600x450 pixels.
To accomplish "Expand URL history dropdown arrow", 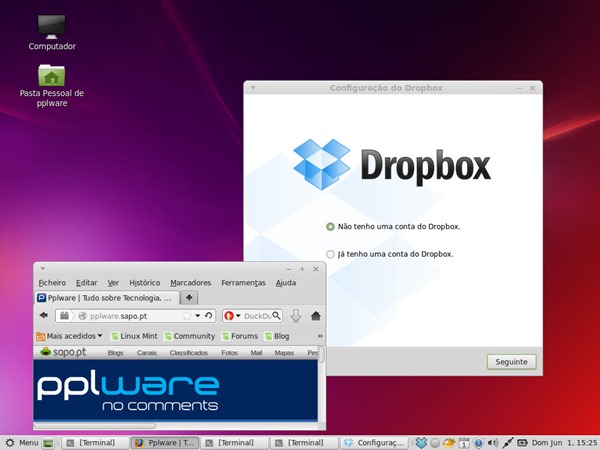I will [x=198, y=316].
